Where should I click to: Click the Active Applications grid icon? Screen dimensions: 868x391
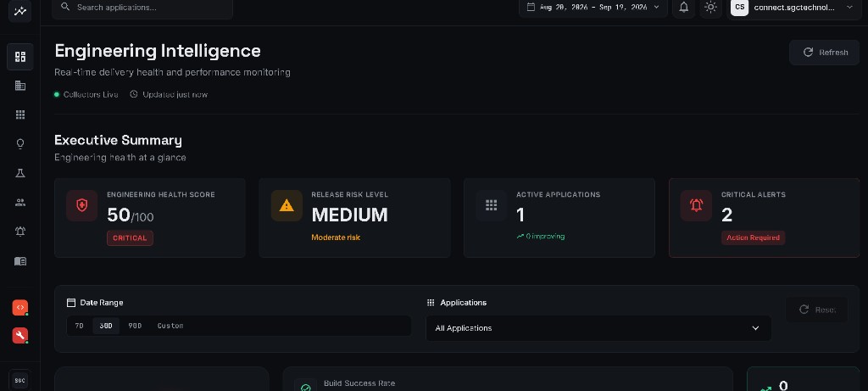click(491, 205)
